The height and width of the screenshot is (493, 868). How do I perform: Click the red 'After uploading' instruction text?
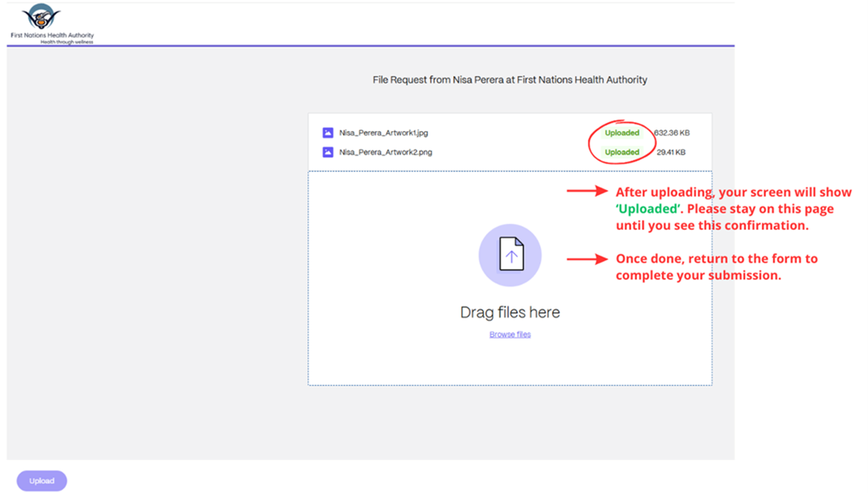pyautogui.click(x=733, y=208)
